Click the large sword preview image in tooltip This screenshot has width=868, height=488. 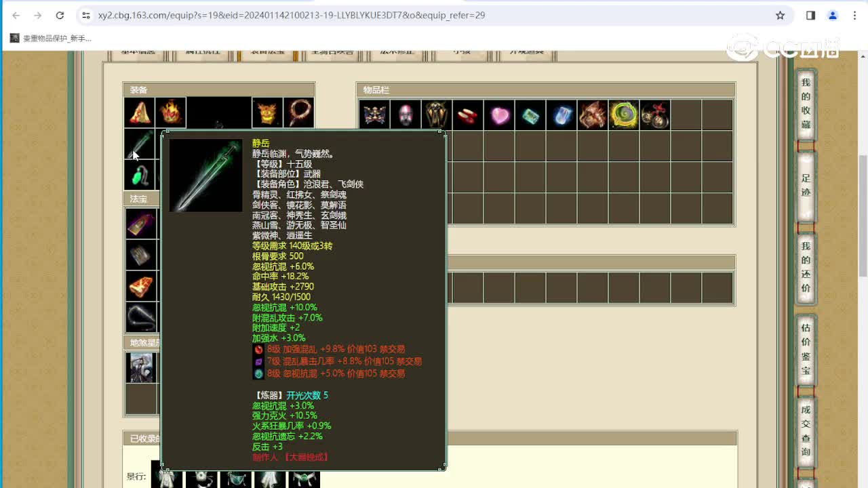coord(205,176)
